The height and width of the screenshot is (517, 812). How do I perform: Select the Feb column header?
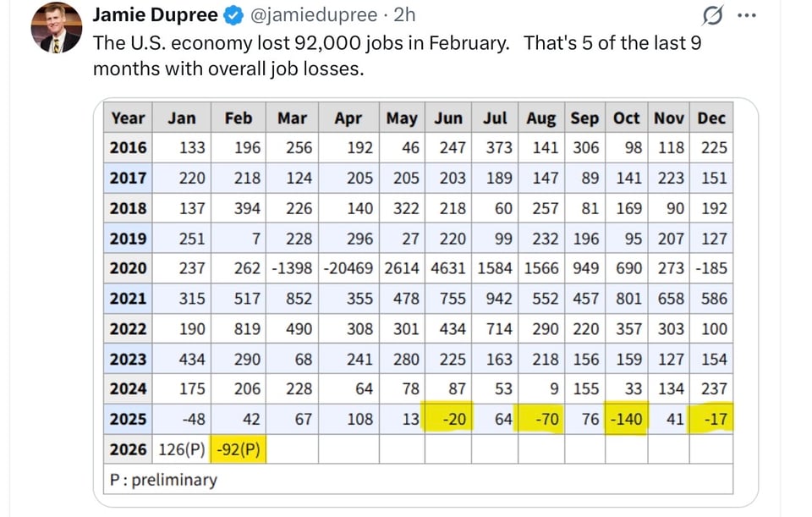tap(239, 118)
